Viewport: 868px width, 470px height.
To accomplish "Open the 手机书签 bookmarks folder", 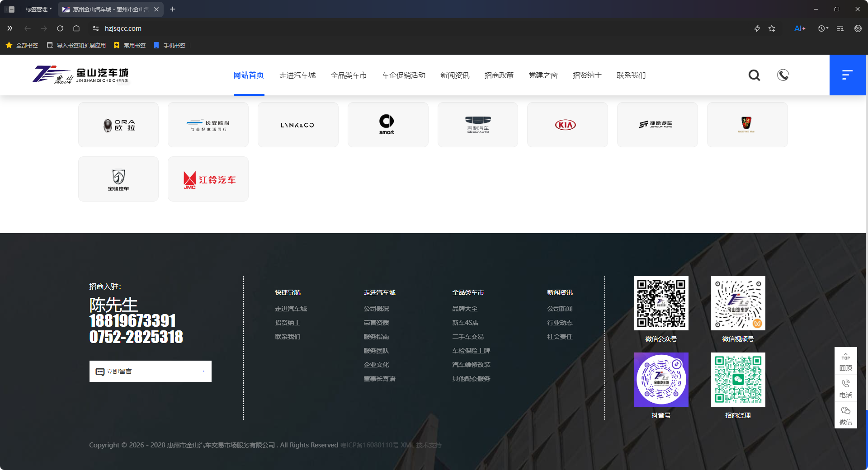I will (170, 45).
